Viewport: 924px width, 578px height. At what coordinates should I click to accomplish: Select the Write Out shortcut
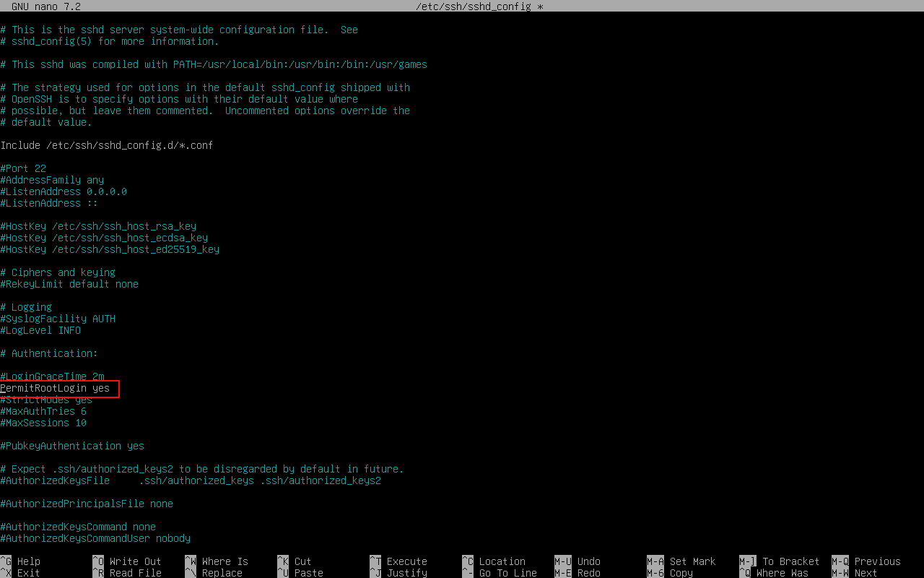point(135,561)
